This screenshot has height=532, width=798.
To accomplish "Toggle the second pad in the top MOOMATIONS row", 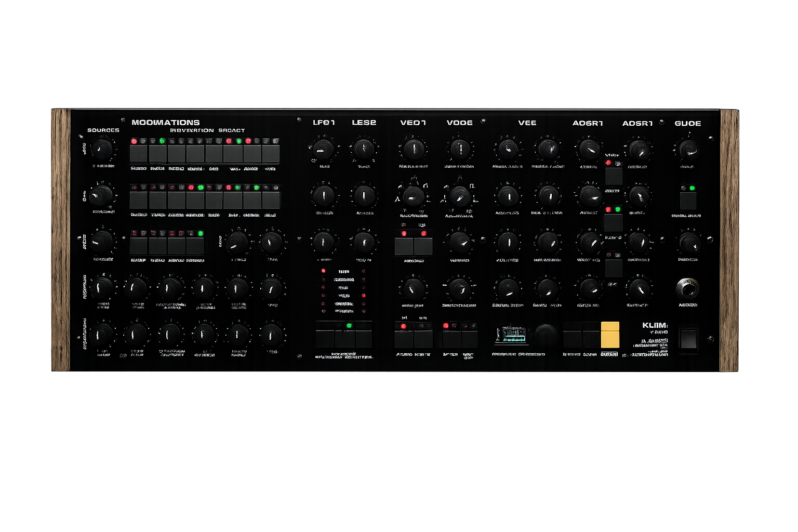I will (157, 154).
